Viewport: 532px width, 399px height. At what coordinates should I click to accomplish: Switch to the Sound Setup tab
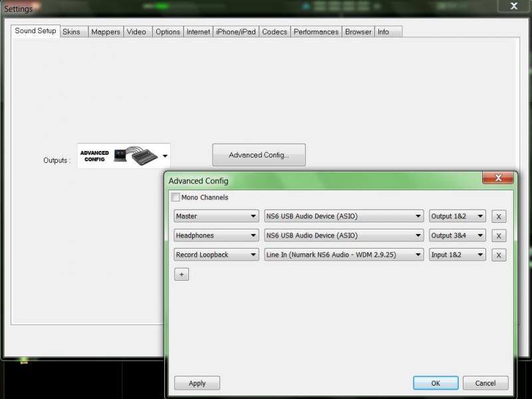(x=35, y=31)
